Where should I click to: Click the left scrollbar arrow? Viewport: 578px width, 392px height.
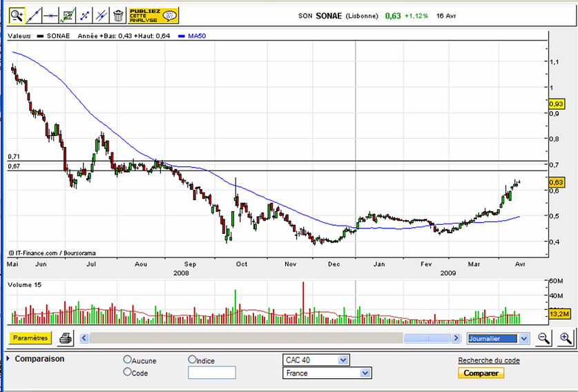84,338
